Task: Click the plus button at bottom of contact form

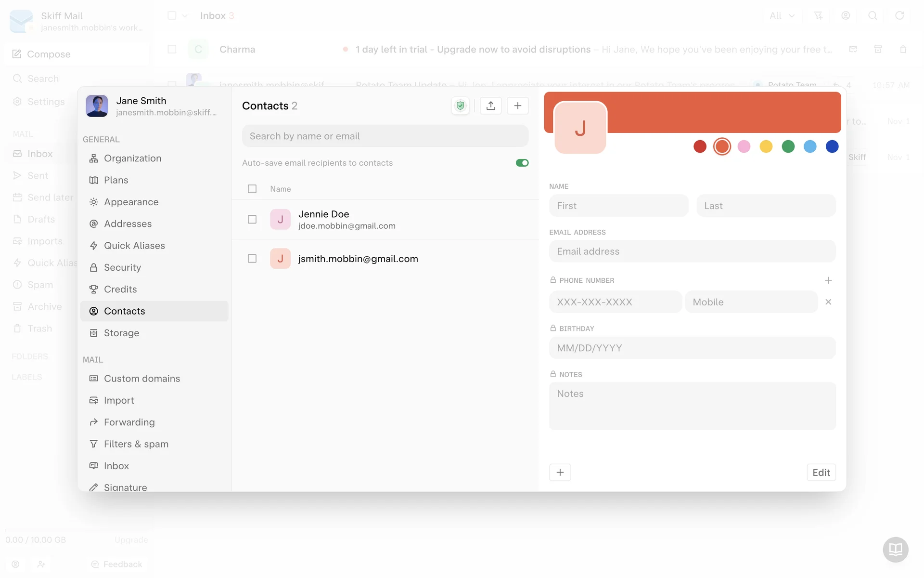Action: click(560, 473)
